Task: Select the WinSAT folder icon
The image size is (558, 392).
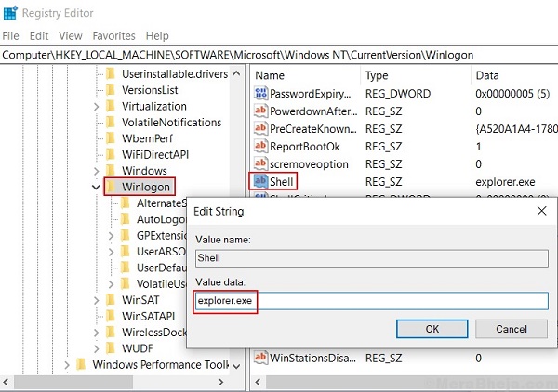Action: (x=111, y=300)
